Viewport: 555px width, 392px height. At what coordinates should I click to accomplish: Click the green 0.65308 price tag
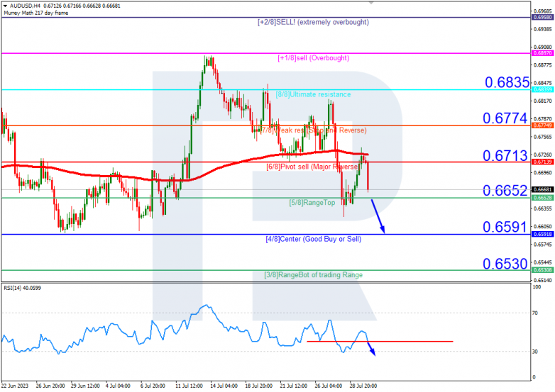point(543,270)
